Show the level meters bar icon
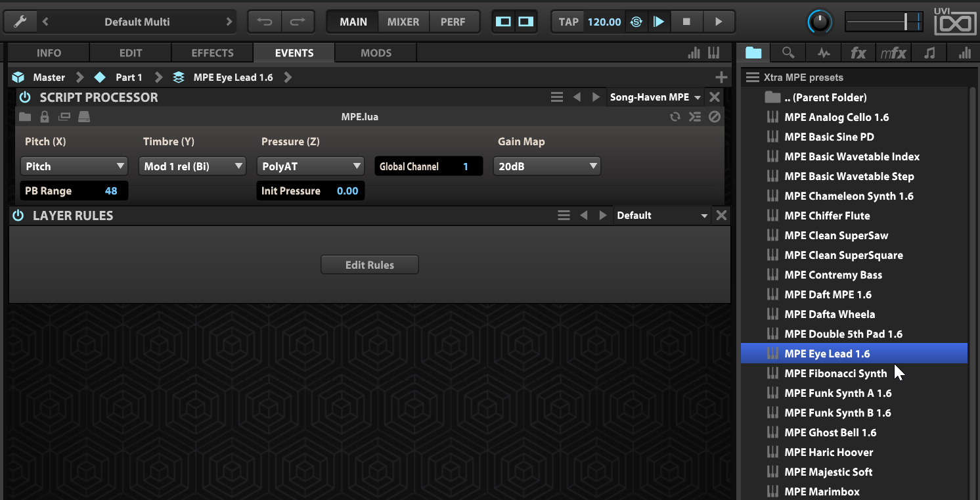The image size is (980, 500). coord(694,53)
